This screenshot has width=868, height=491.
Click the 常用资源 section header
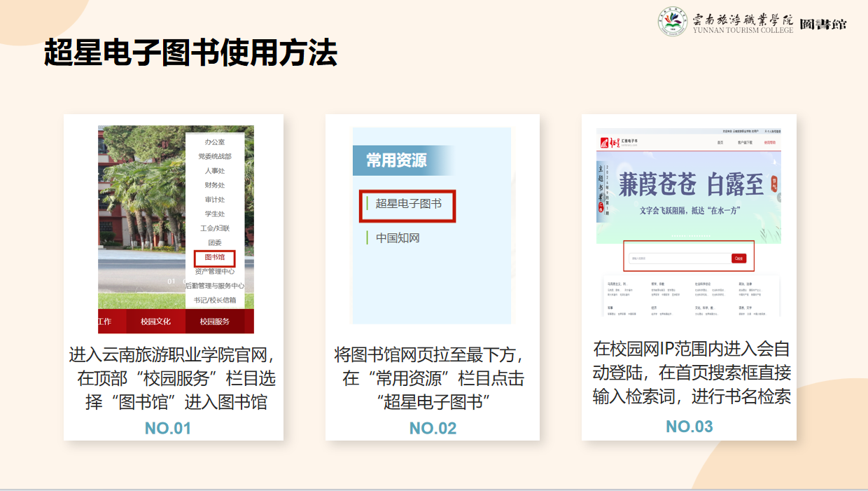[396, 160]
